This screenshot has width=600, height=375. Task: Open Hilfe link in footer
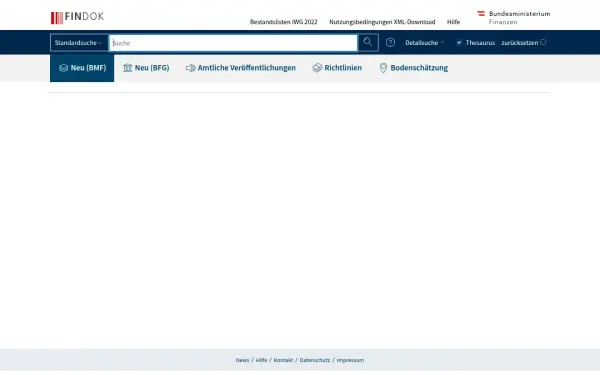[261, 360]
